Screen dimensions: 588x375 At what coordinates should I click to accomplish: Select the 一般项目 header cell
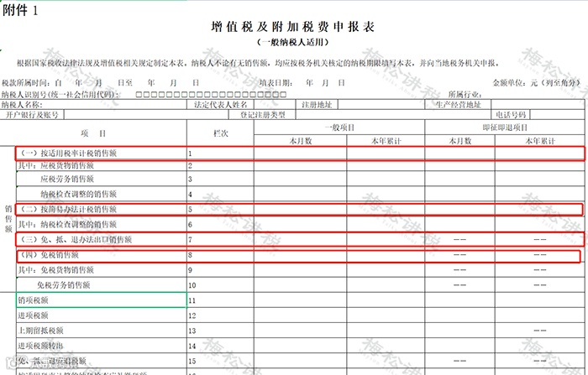tap(339, 128)
